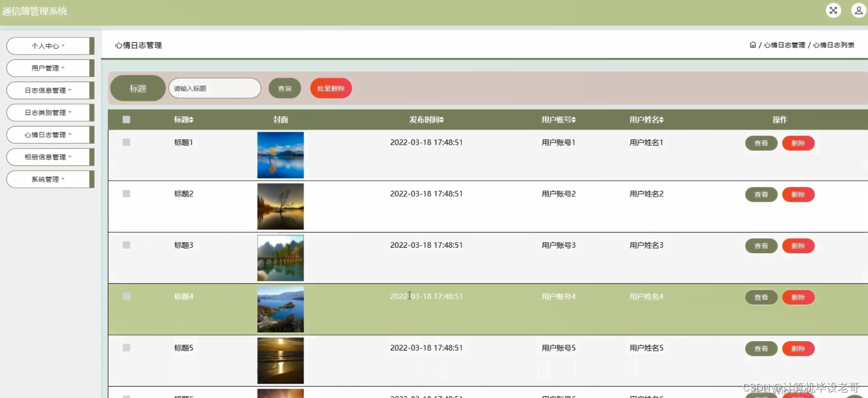868x398 pixels.
Task: Click the 批量删除 batch delete button
Action: (331, 88)
